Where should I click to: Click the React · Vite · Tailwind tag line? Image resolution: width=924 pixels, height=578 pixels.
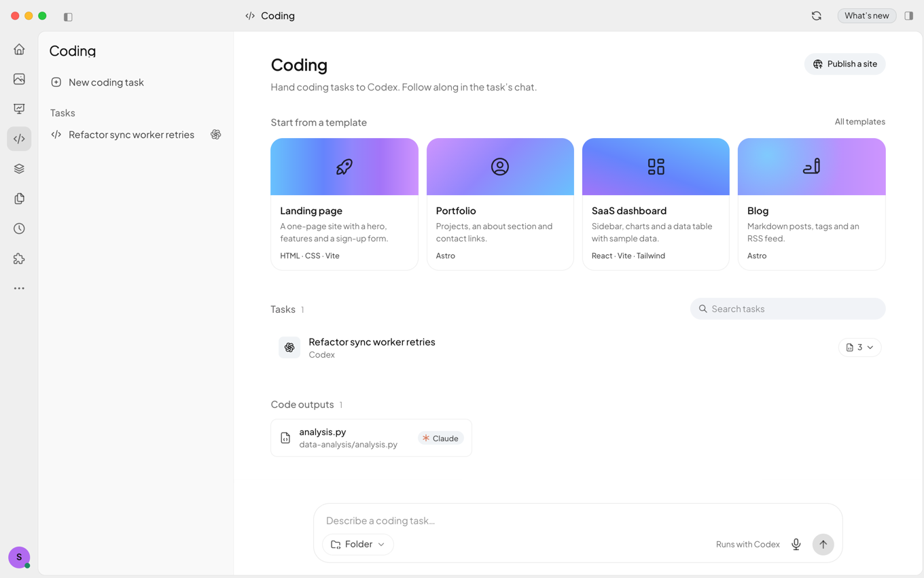pyautogui.click(x=628, y=256)
